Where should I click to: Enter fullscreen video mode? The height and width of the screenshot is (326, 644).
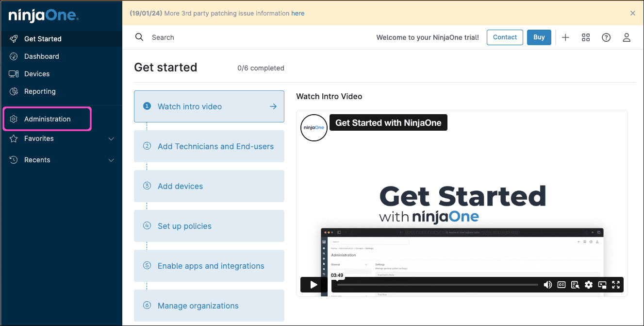[616, 285]
